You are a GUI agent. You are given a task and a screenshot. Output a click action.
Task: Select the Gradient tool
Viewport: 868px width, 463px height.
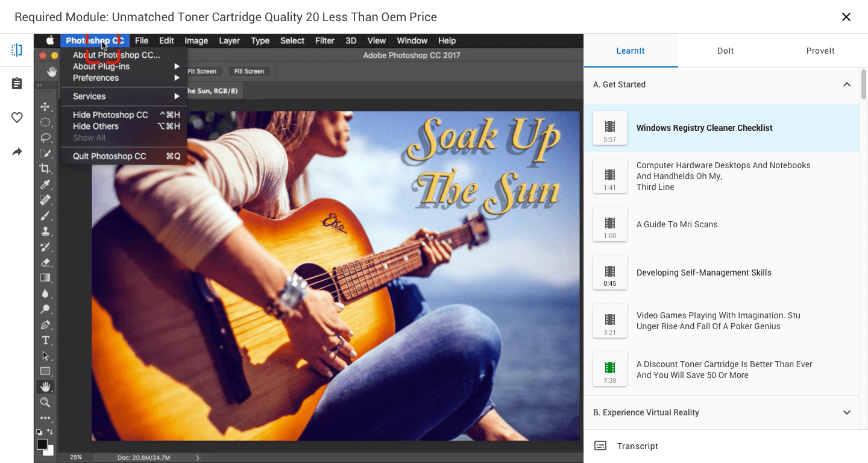coord(45,278)
